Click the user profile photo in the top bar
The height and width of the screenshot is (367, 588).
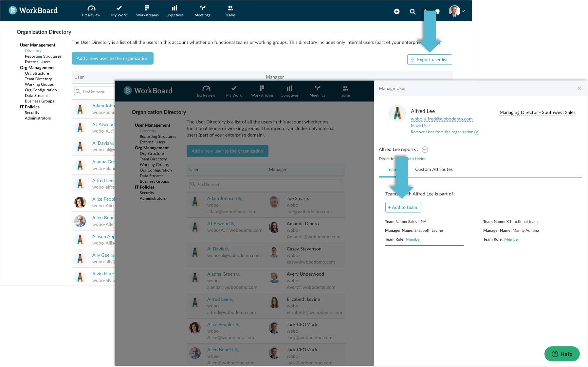(x=454, y=11)
